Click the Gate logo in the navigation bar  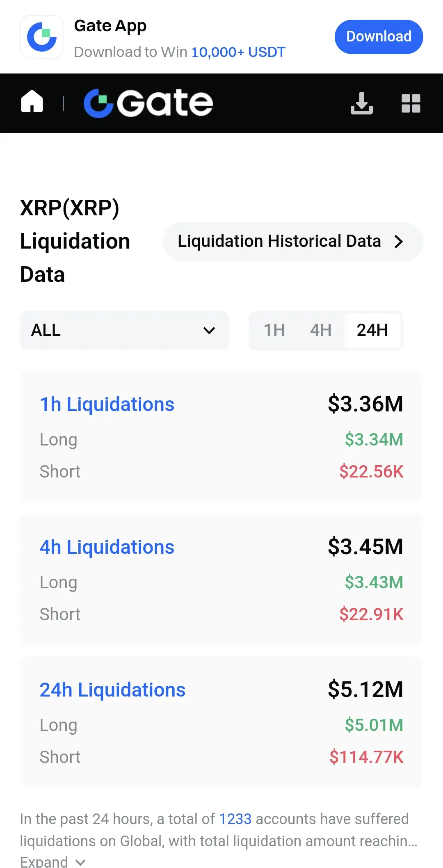point(148,103)
